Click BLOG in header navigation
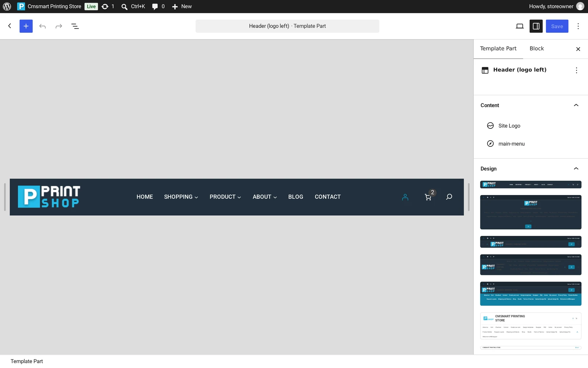588x368 pixels. point(295,197)
